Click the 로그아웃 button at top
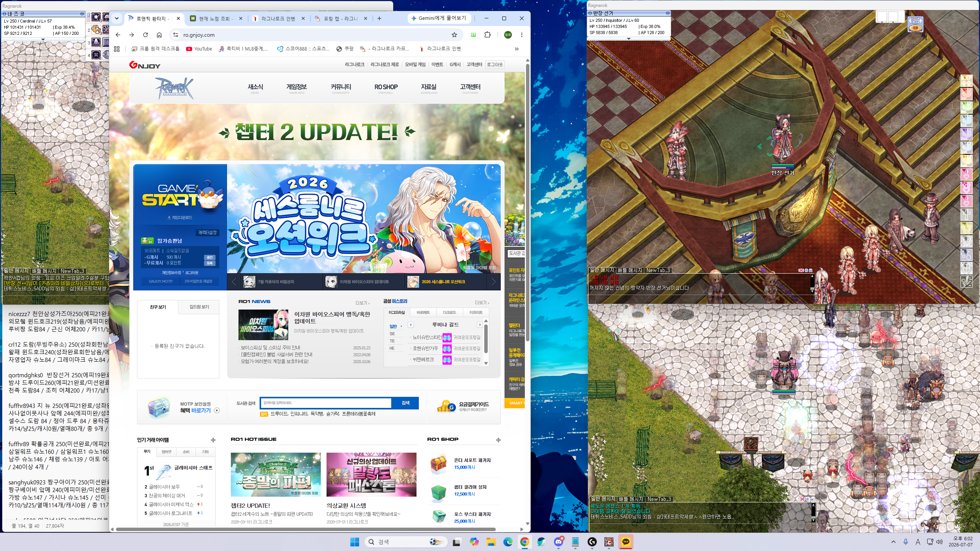Image resolution: width=980 pixels, height=551 pixels. point(495,65)
